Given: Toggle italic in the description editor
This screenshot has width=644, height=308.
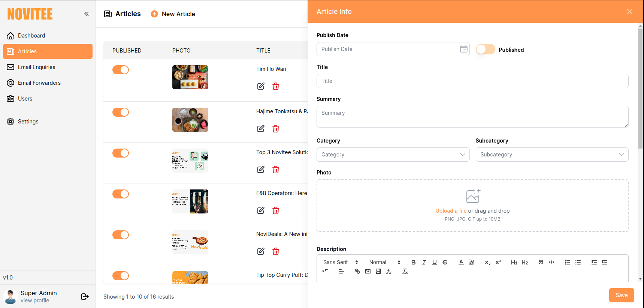Looking at the screenshot, I should coord(424,262).
